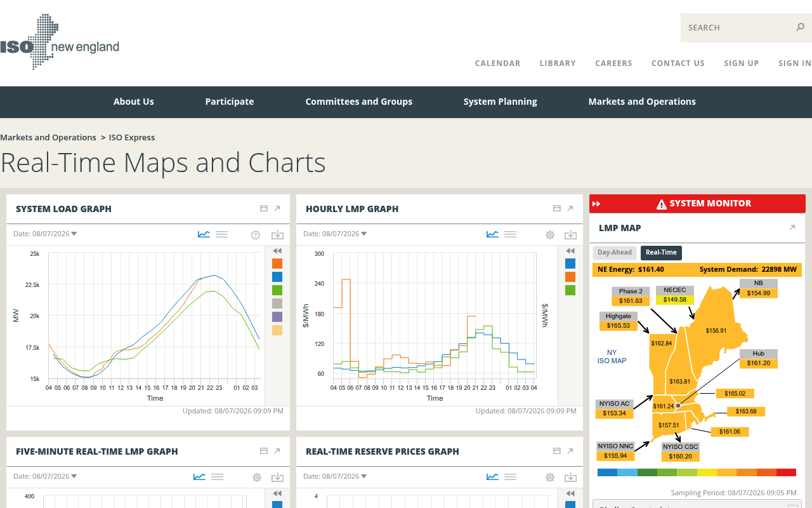Viewport: 812px width, 508px height.
Task: Show chart view in Hourly LMP Graph
Action: (492, 234)
